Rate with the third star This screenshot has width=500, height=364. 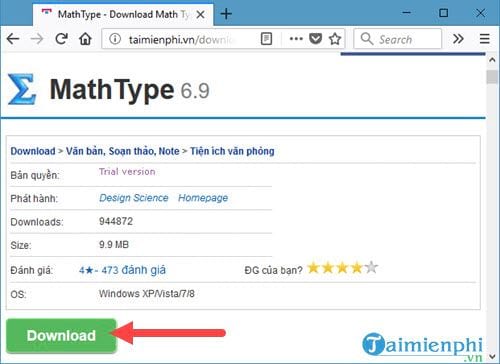(x=342, y=267)
